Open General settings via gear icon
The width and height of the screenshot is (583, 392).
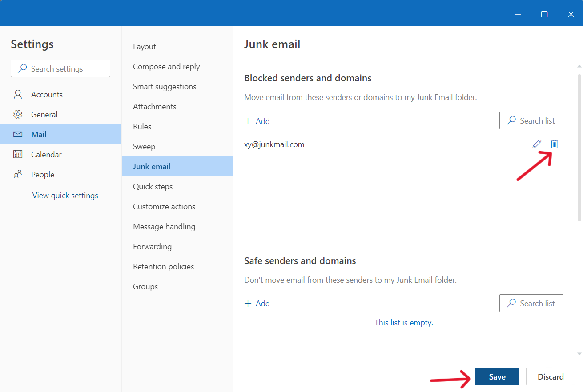tap(18, 114)
